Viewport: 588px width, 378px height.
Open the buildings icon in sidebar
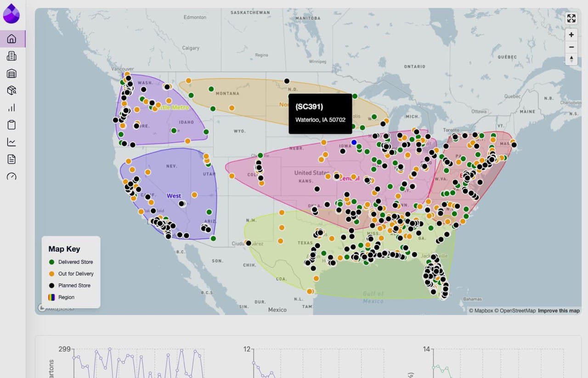(11, 56)
